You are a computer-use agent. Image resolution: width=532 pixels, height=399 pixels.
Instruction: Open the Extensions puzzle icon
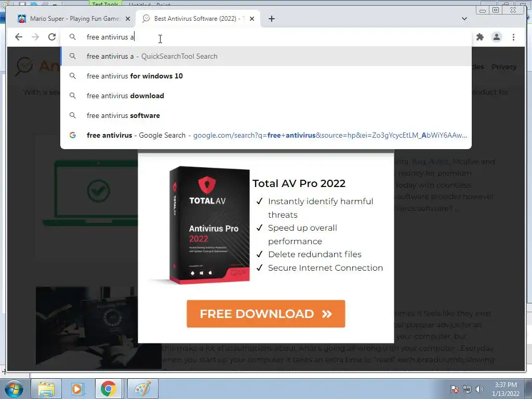click(x=480, y=37)
